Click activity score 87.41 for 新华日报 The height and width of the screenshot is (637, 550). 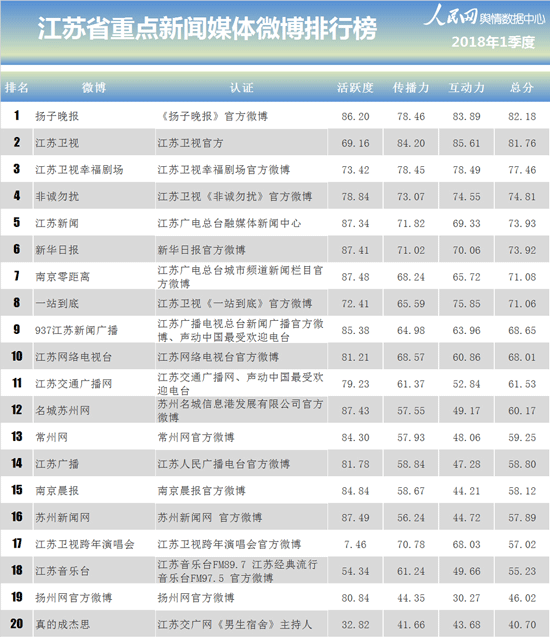point(355,250)
